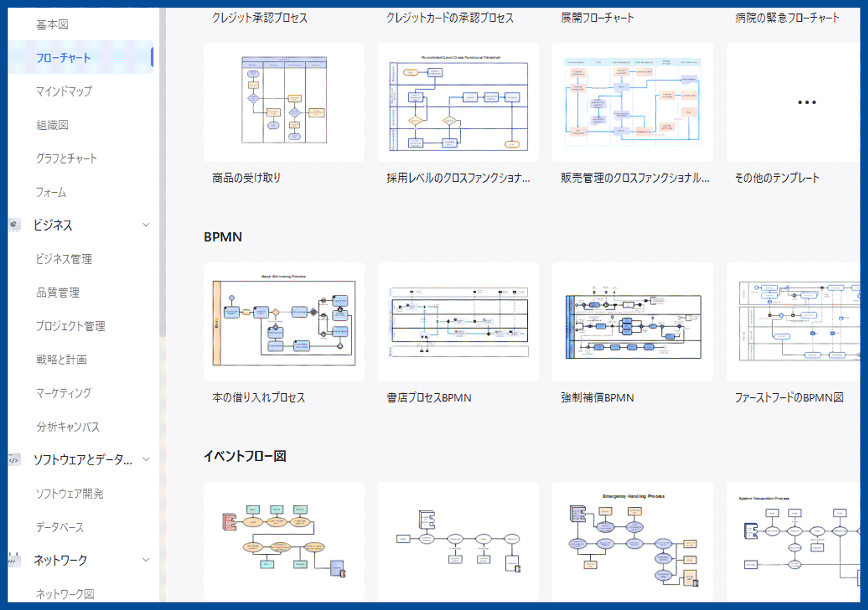Select マインドマップ in the sidebar
868x610 pixels.
pyautogui.click(x=64, y=91)
